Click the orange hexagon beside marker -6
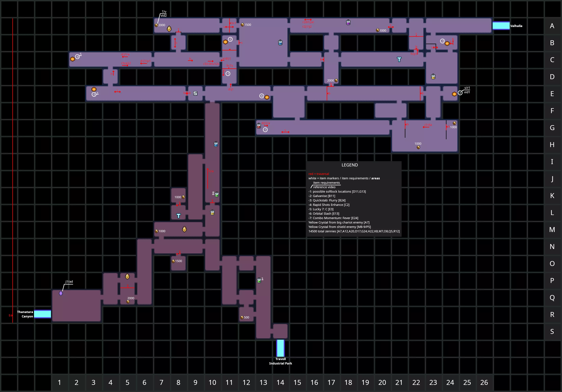Image resolution: width=562 pixels, height=392 pixels. [267, 97]
